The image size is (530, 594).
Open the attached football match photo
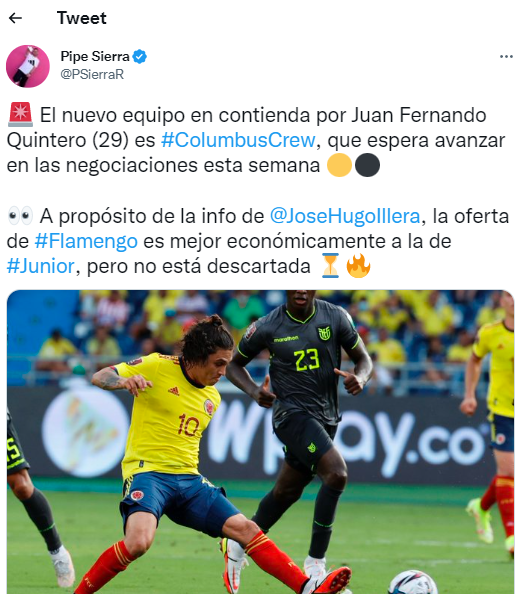pyautogui.click(x=260, y=442)
